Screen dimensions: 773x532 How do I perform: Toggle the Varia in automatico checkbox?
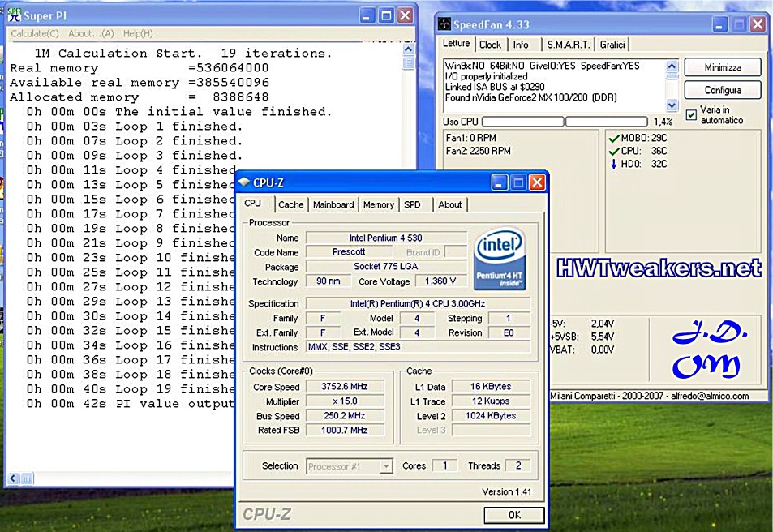[691, 115]
